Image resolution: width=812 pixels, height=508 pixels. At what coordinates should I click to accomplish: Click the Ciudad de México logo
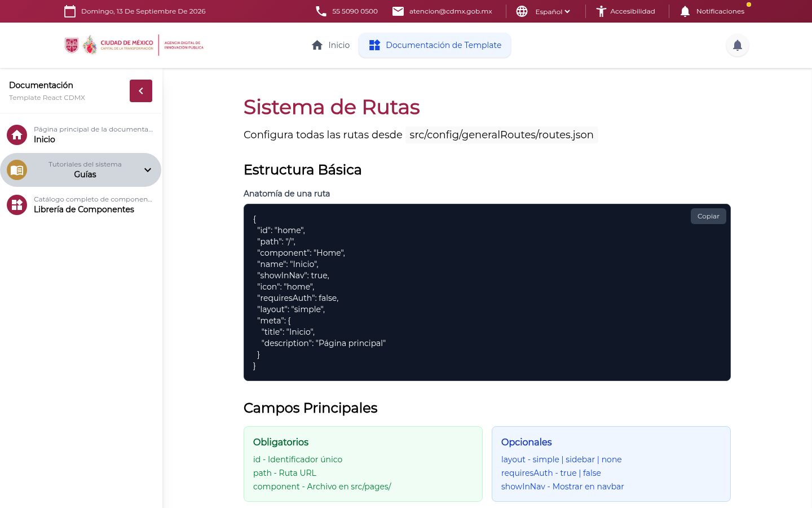coord(109,45)
